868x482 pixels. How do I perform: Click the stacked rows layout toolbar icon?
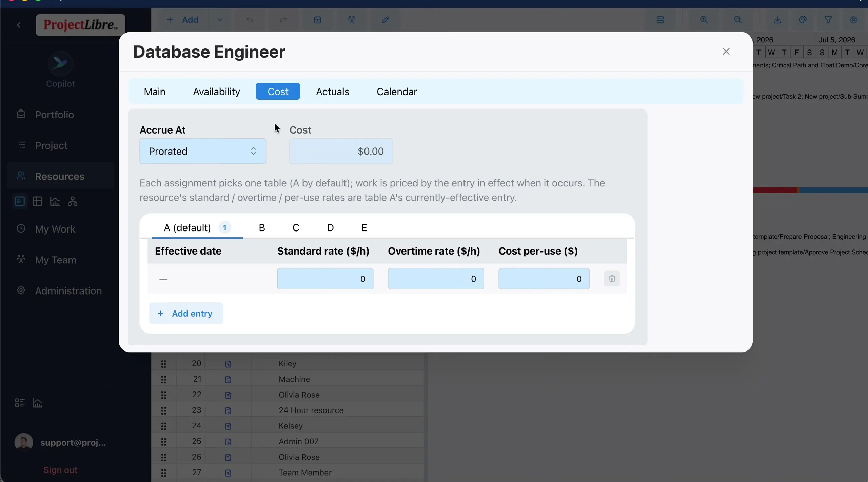pyautogui.click(x=660, y=20)
